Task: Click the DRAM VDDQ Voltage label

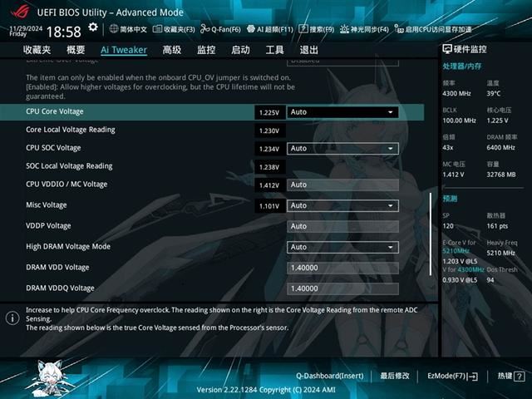Action: [60, 288]
